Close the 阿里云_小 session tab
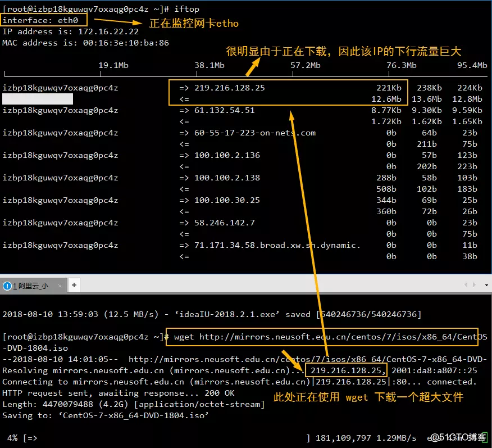 pos(60,286)
